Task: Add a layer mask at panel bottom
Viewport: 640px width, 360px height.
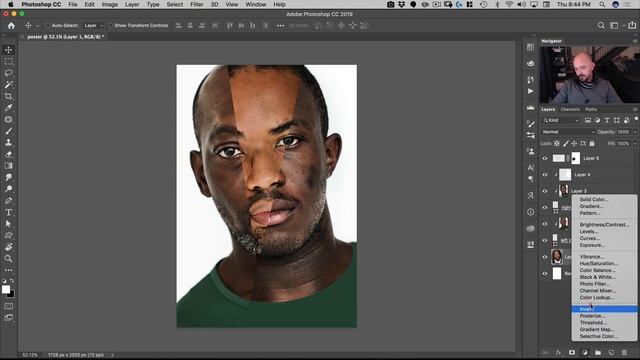Action: coord(571,352)
